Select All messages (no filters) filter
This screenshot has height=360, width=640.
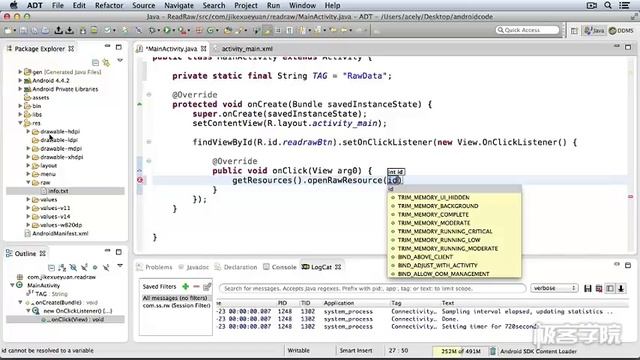[175, 298]
